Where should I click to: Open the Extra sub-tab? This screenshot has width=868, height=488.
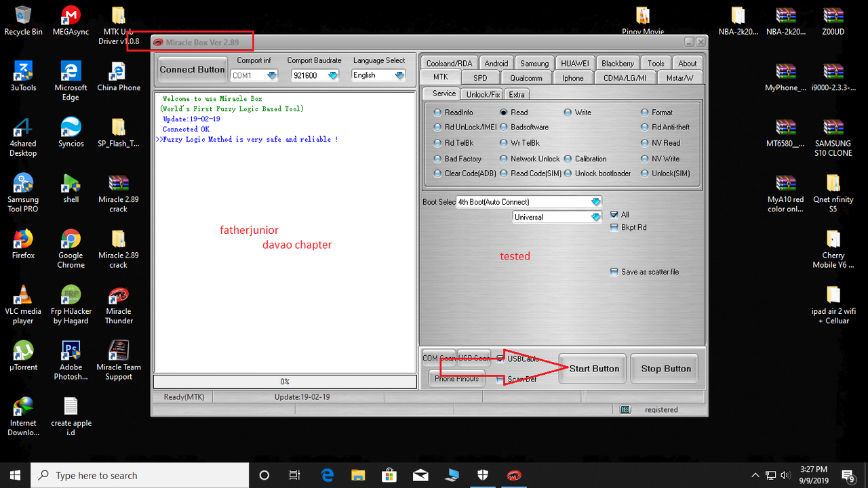(517, 94)
